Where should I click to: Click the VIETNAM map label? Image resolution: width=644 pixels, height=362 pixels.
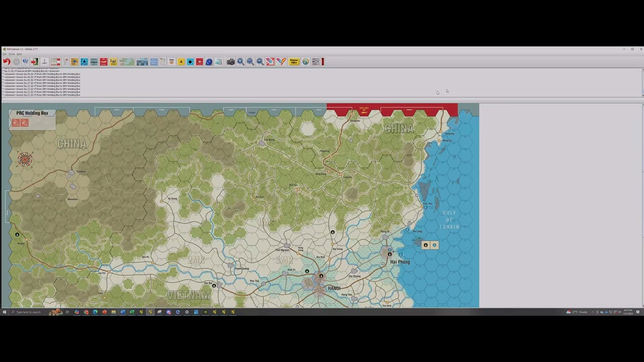click(x=189, y=295)
